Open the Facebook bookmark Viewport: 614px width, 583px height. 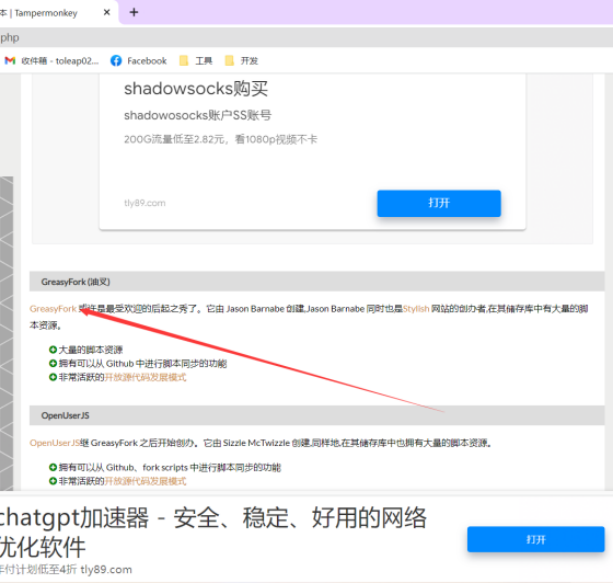pyautogui.click(x=139, y=61)
